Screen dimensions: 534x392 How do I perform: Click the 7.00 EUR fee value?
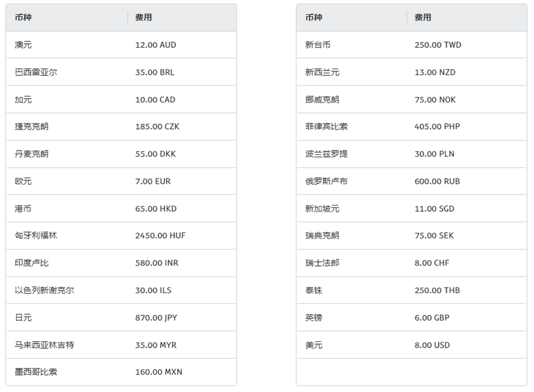(153, 181)
